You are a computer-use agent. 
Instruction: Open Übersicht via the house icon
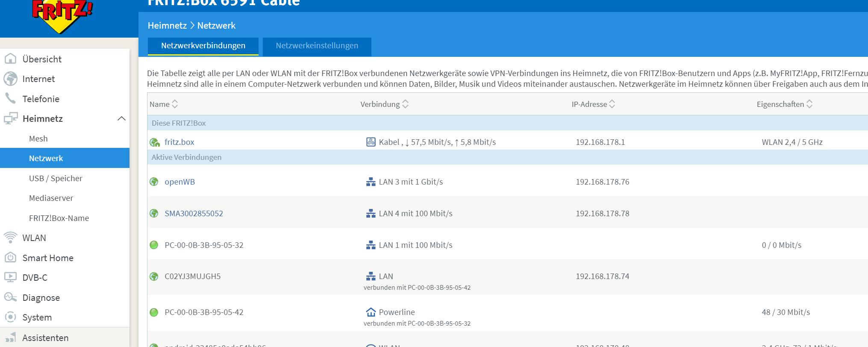point(10,59)
